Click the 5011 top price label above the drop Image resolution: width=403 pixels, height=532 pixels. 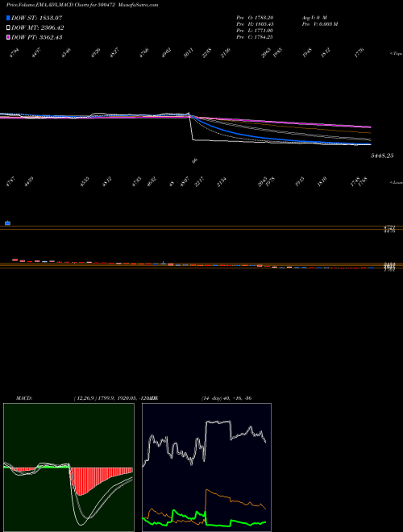pyautogui.click(x=189, y=54)
